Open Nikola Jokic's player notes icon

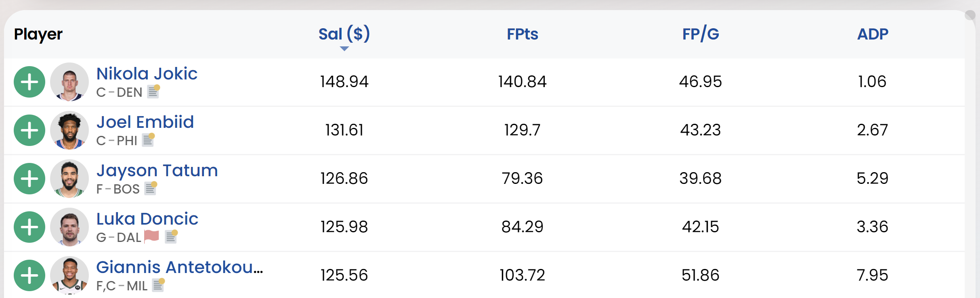click(153, 92)
